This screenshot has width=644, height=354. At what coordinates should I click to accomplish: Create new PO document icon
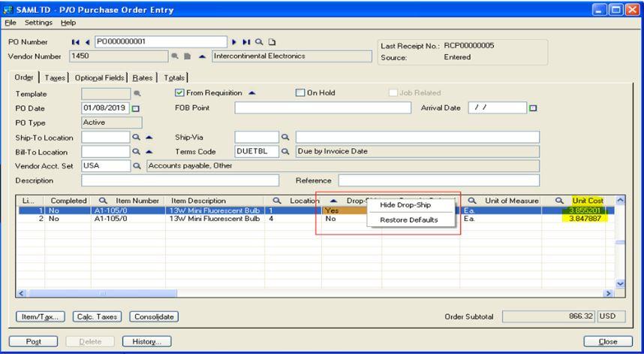click(x=272, y=42)
